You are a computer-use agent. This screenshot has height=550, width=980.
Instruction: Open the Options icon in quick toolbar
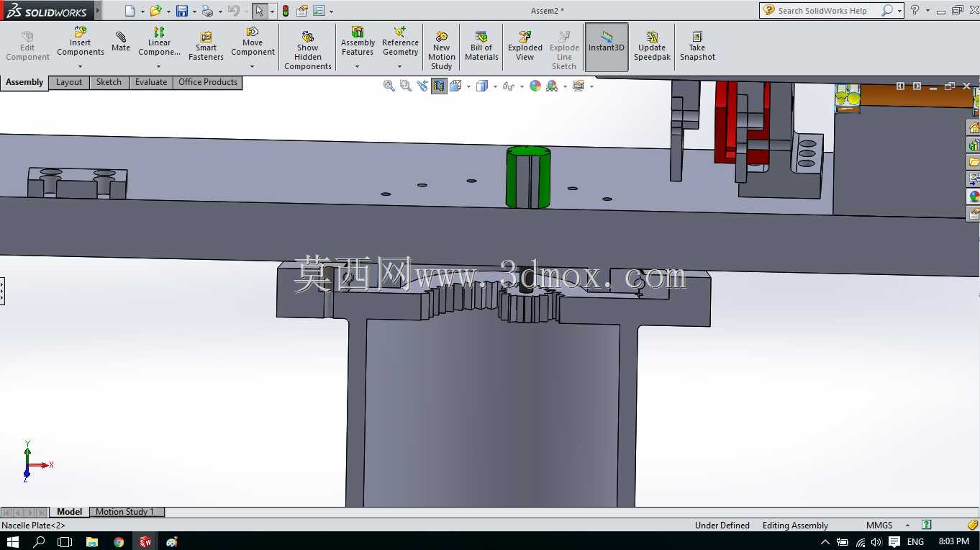click(319, 11)
